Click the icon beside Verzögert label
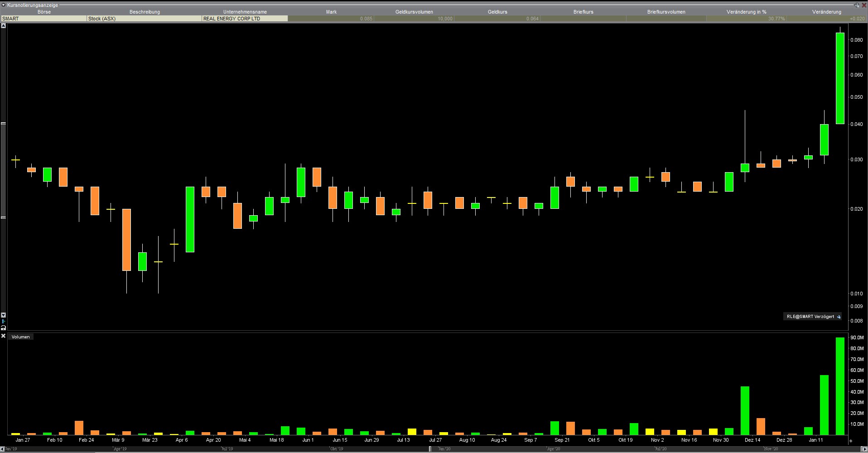868x453 pixels. coord(839,317)
